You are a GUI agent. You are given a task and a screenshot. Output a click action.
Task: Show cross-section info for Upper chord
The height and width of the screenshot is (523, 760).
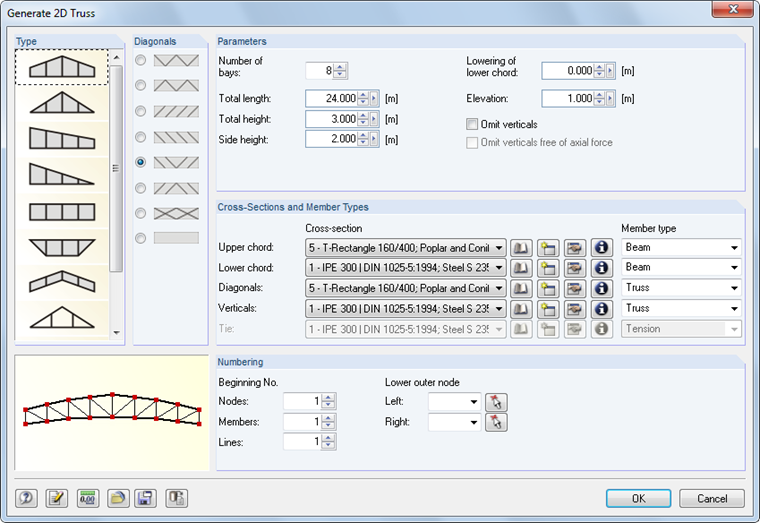(602, 248)
